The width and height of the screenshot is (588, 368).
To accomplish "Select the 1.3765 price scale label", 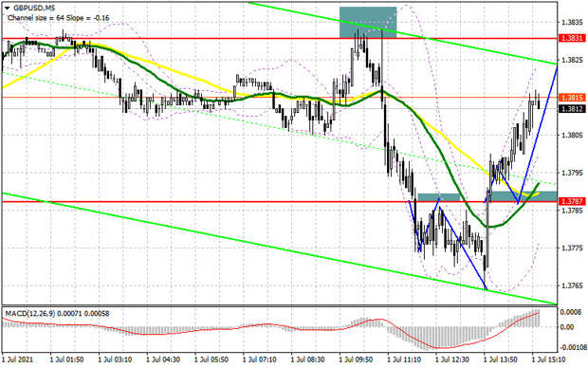I will pyautogui.click(x=572, y=285).
